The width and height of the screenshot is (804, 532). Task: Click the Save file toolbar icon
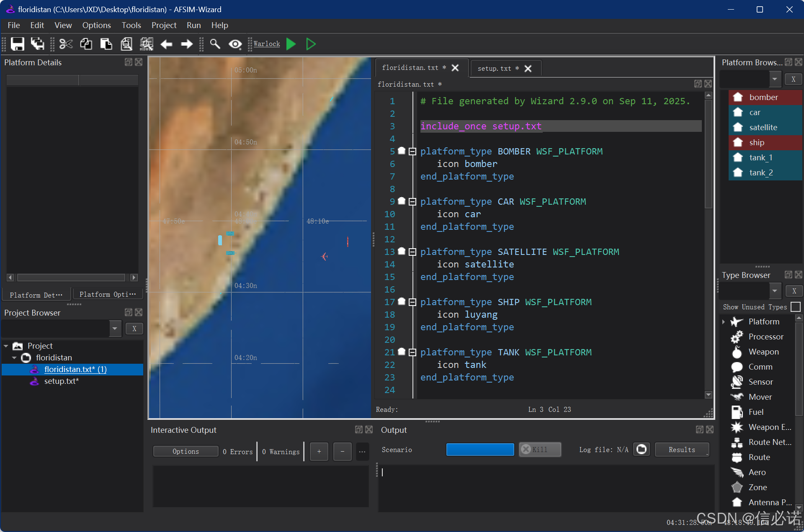(18, 44)
